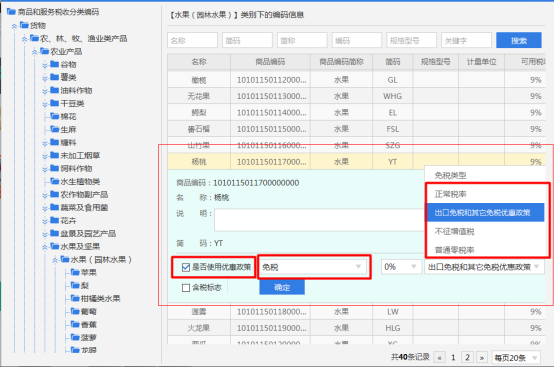Screen dimensions: 554x367
Task: Click the 未加工烟草 folder icon
Action: pos(54,155)
